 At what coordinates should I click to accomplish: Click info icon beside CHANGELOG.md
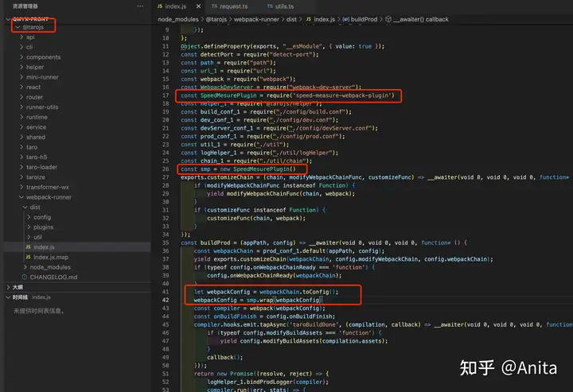pos(25,277)
